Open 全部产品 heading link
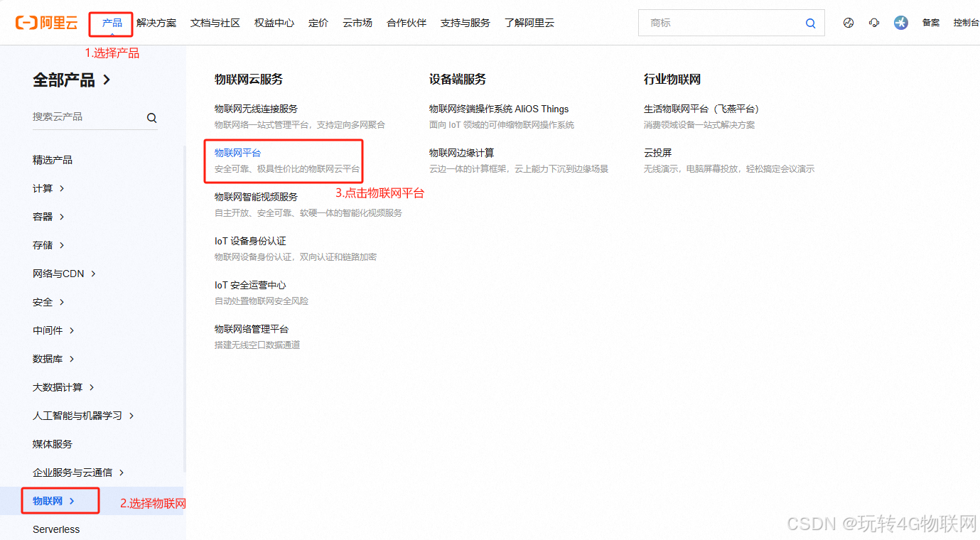980x540 pixels. coord(71,80)
